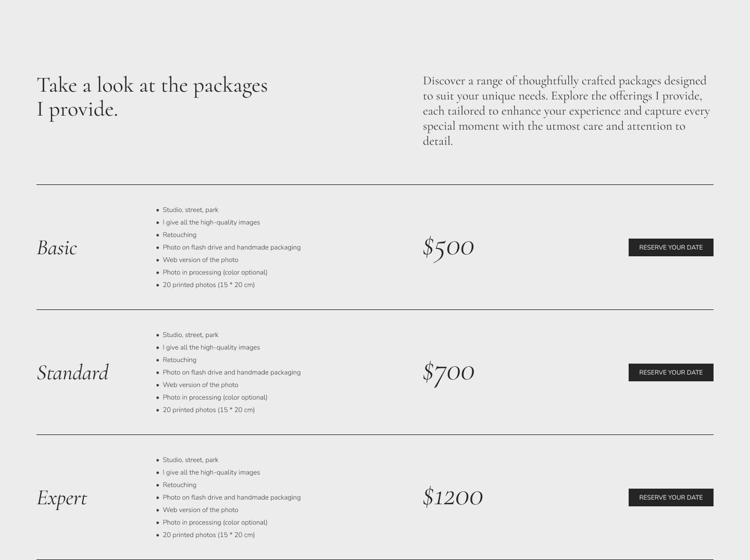
Task: Click '20 printed photos' item under Expert
Action: [x=208, y=535]
